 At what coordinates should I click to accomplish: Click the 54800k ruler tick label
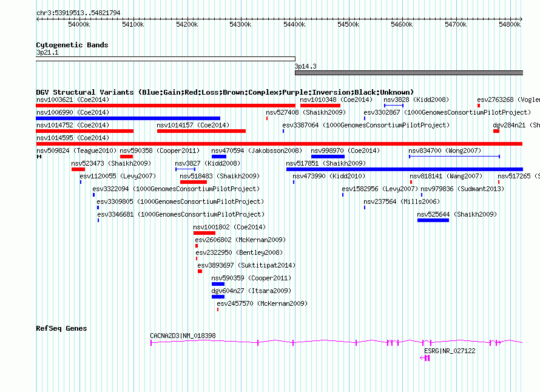click(510, 25)
